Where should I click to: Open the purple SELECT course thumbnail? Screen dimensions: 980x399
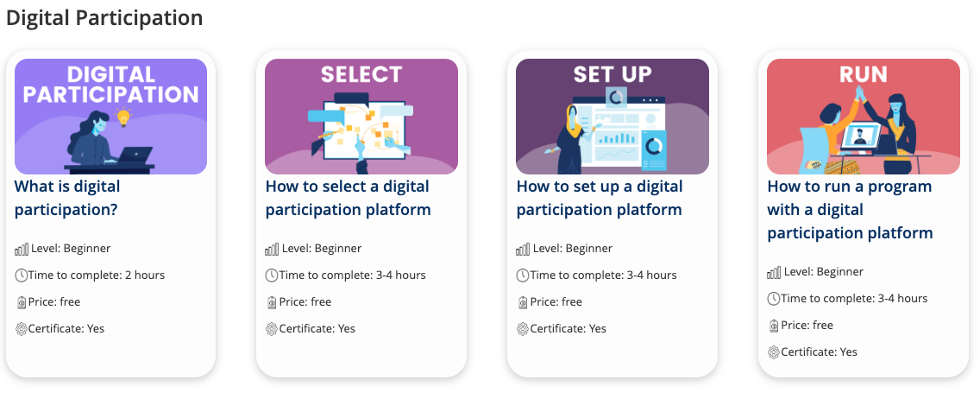361,117
